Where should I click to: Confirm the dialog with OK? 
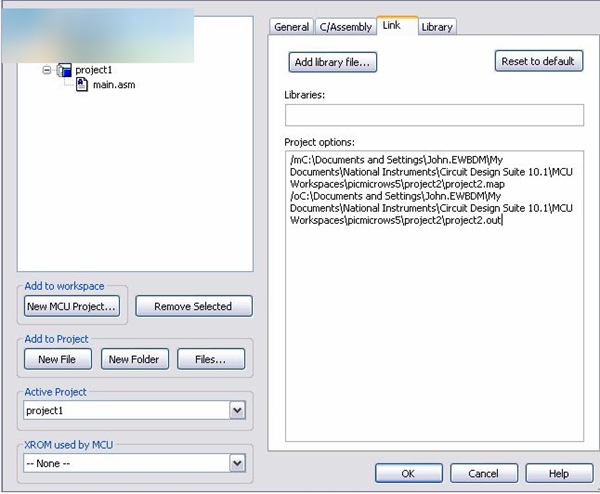tap(408, 473)
